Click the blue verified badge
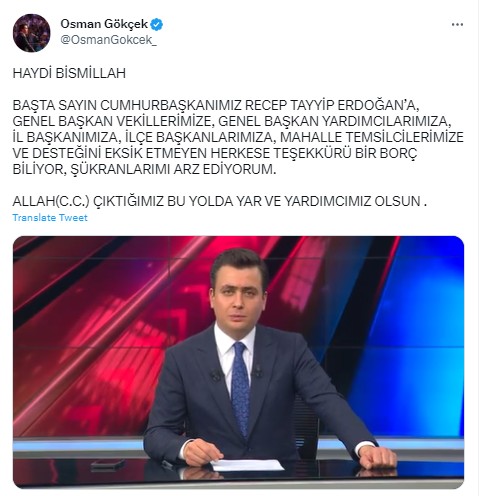 click(157, 25)
